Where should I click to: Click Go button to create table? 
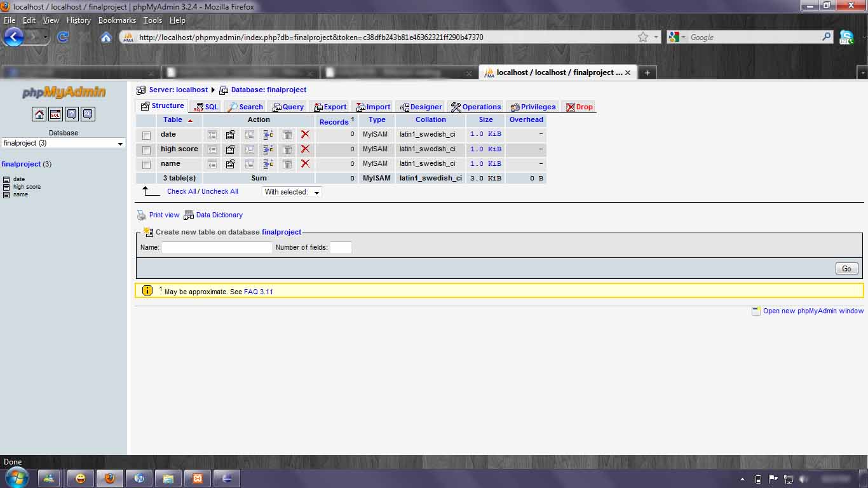click(x=846, y=269)
